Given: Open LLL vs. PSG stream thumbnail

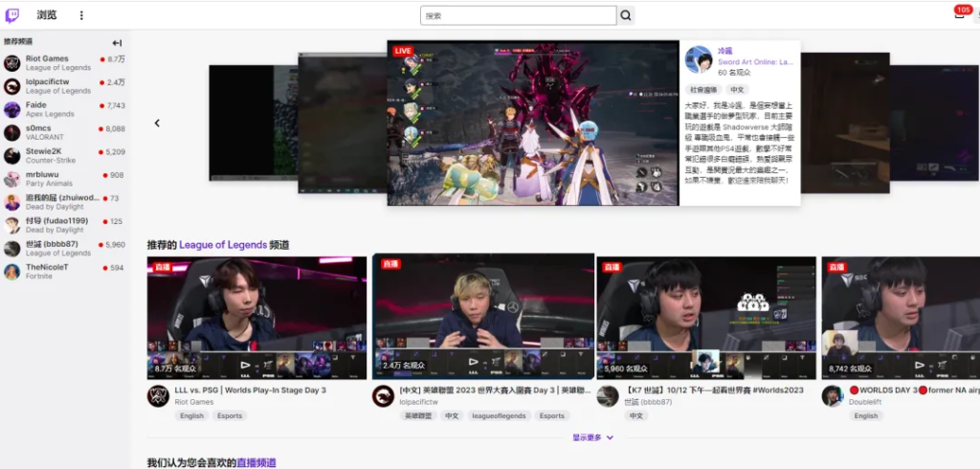Looking at the screenshot, I should point(256,318).
